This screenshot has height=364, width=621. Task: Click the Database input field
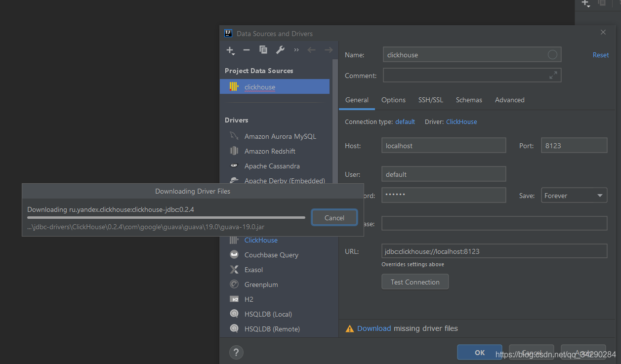[x=495, y=223]
